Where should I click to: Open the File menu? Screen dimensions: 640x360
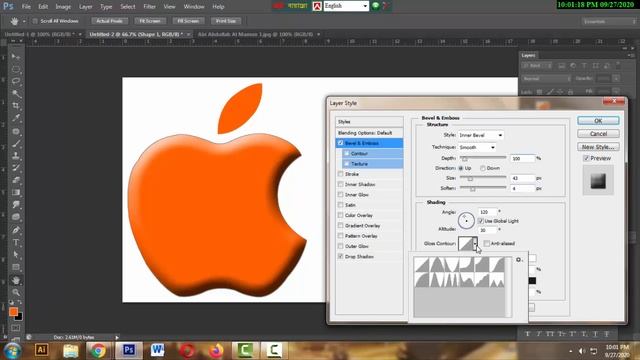point(26,7)
